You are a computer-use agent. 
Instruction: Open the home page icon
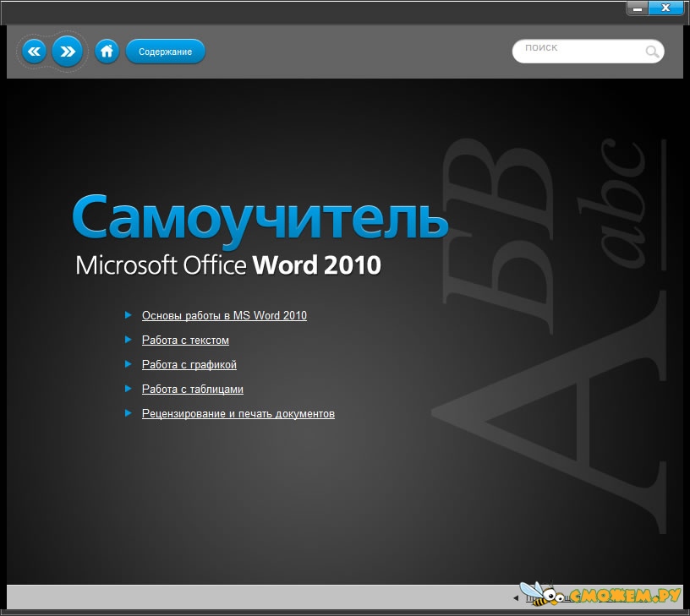coord(107,52)
